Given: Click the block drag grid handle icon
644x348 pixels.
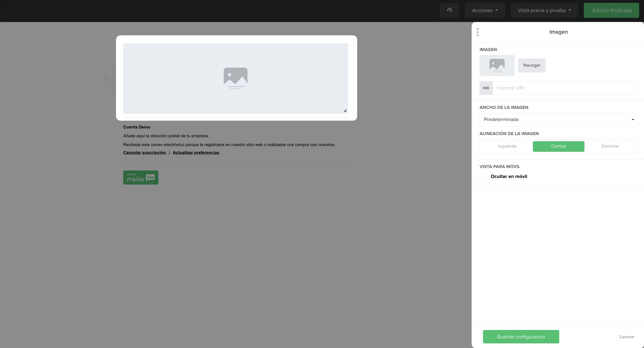Looking at the screenshot, I should tap(114, 79).
